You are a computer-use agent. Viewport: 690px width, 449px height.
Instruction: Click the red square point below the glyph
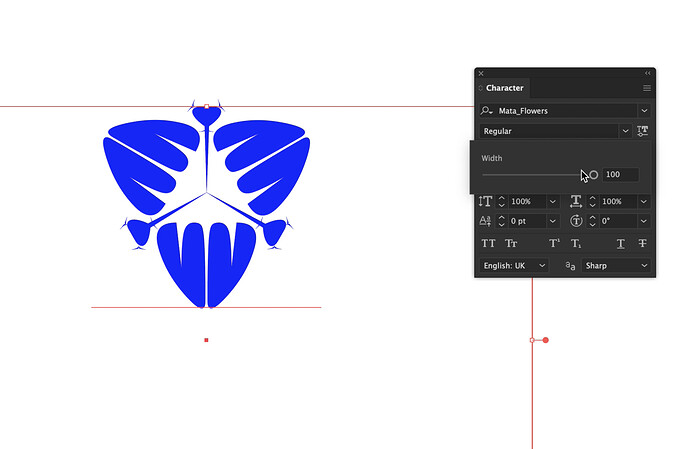tap(206, 340)
